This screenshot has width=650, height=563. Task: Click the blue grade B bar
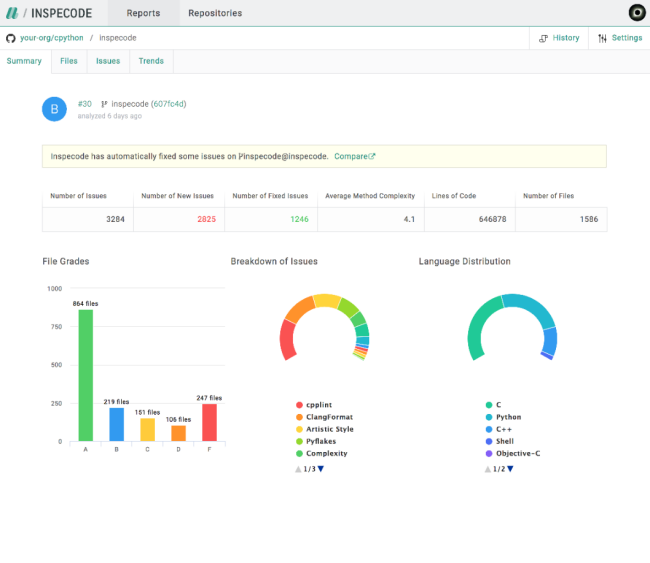click(x=116, y=425)
